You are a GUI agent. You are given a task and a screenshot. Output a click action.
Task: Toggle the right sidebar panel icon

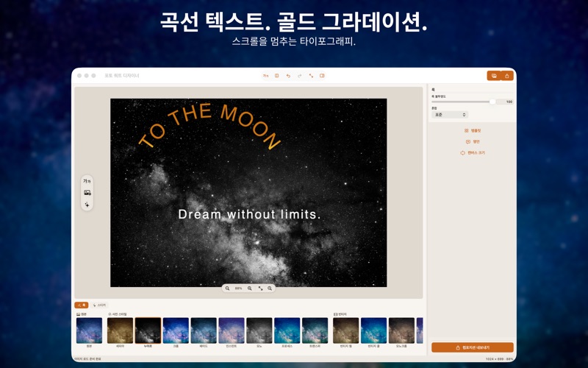pos(322,76)
